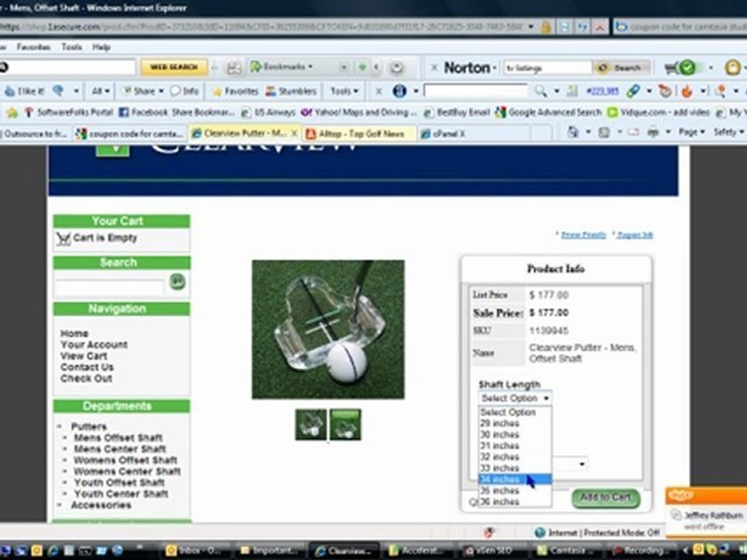Click the bar chart rank icon

(572, 91)
